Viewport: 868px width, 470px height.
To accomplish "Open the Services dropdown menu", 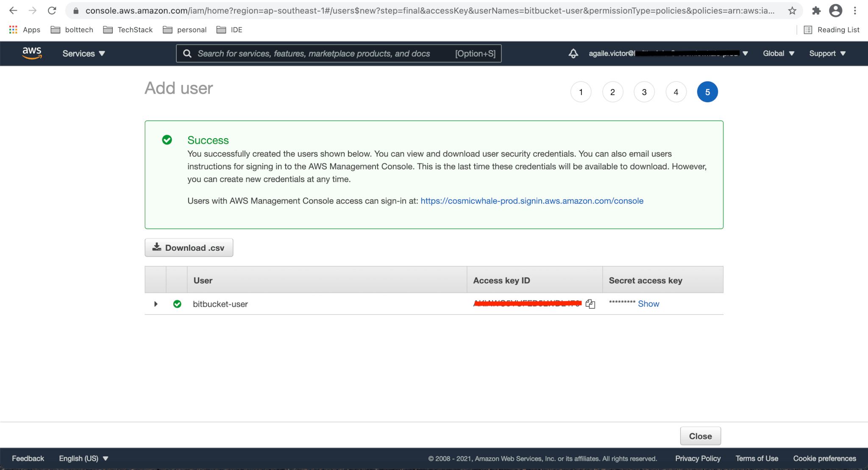I will tap(83, 53).
